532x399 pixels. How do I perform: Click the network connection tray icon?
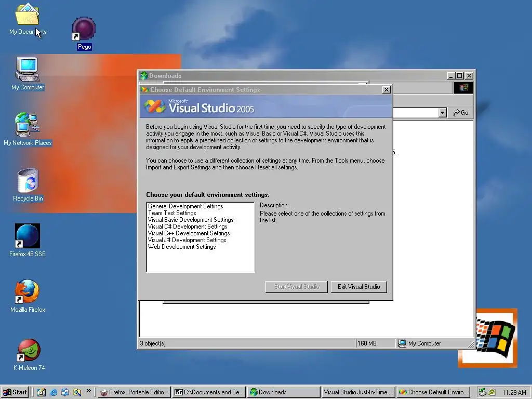(x=482, y=393)
